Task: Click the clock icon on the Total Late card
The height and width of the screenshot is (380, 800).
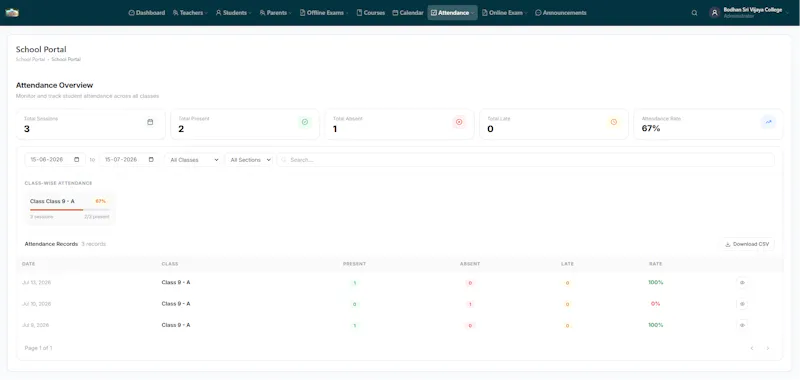Action: (x=614, y=122)
